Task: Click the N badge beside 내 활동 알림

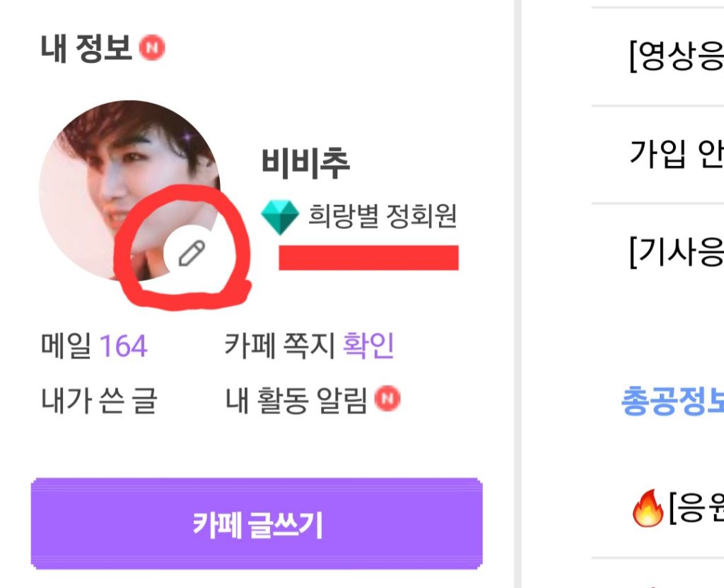Action: coord(386,399)
